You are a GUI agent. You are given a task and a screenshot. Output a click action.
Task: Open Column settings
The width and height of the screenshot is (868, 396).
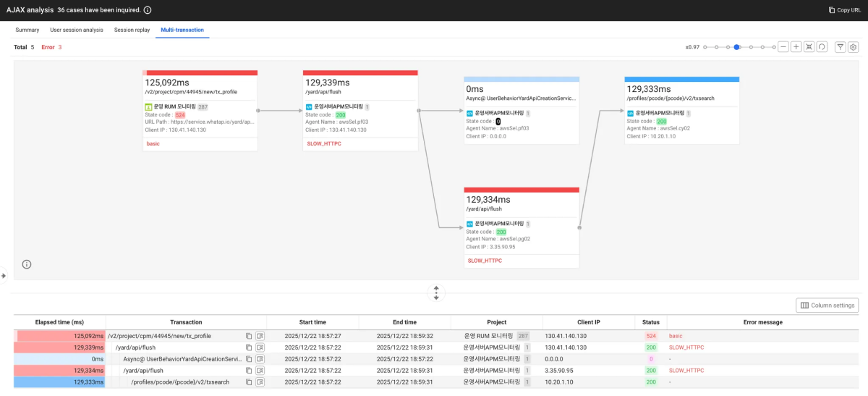pyautogui.click(x=827, y=306)
